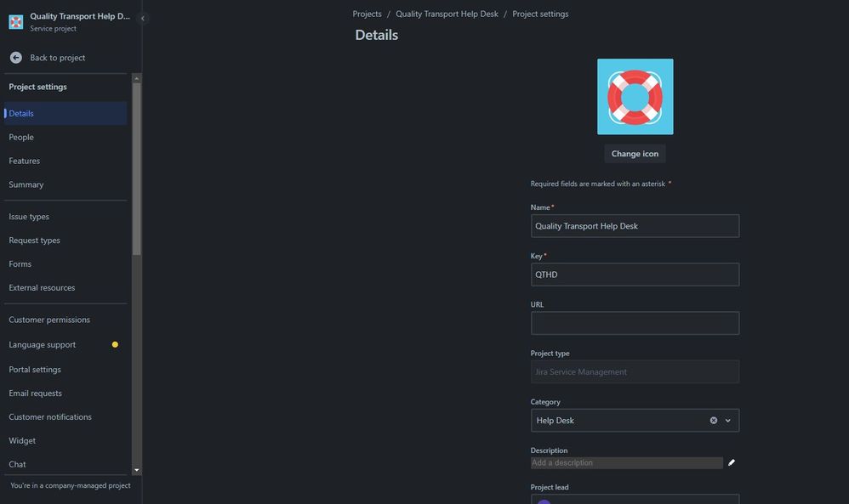
Task: Click the project avatar icon in sidebar header
Action: coord(15,21)
